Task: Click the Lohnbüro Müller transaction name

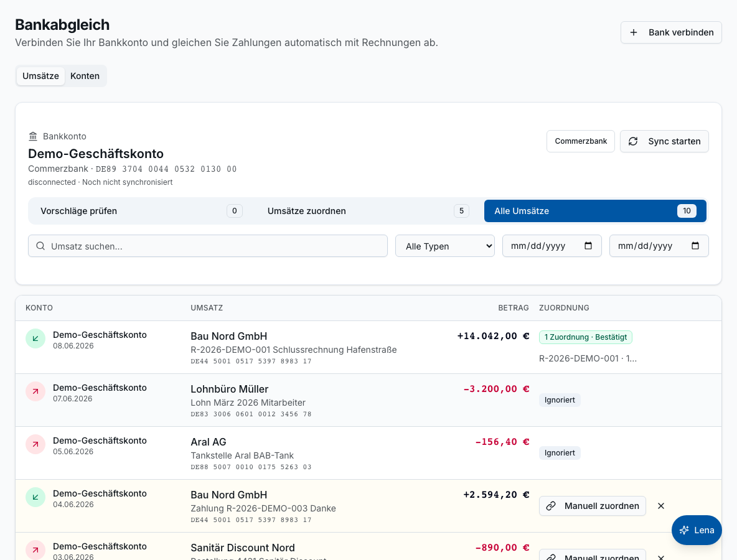Action: [x=229, y=390]
